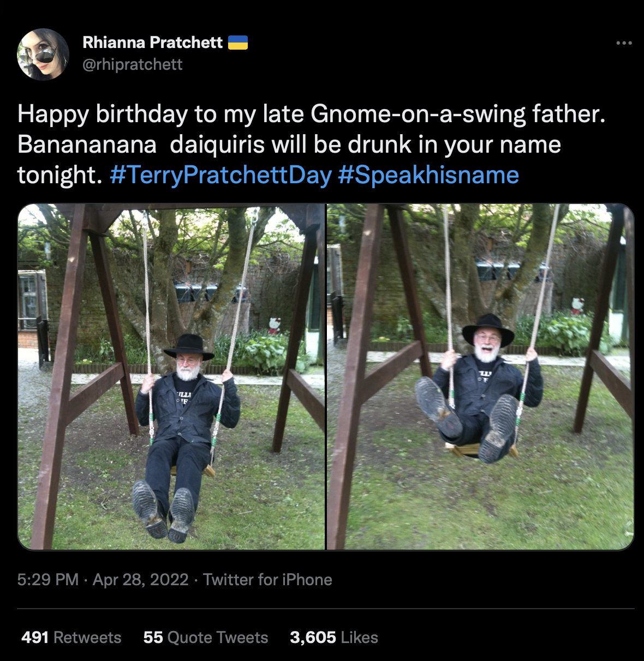Click the tweet text starting 'Happy birthday'

(311, 115)
